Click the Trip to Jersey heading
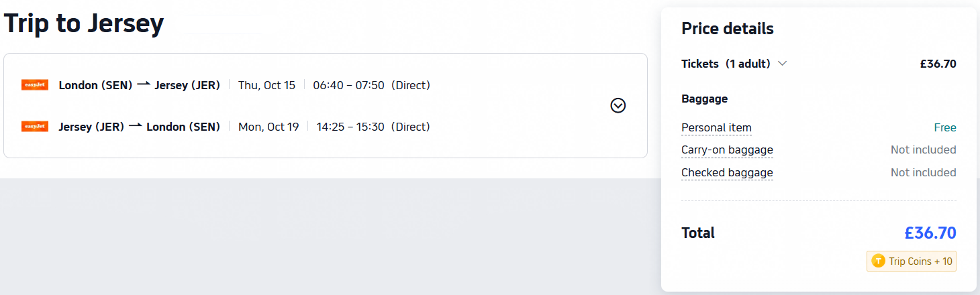 pos(84,23)
